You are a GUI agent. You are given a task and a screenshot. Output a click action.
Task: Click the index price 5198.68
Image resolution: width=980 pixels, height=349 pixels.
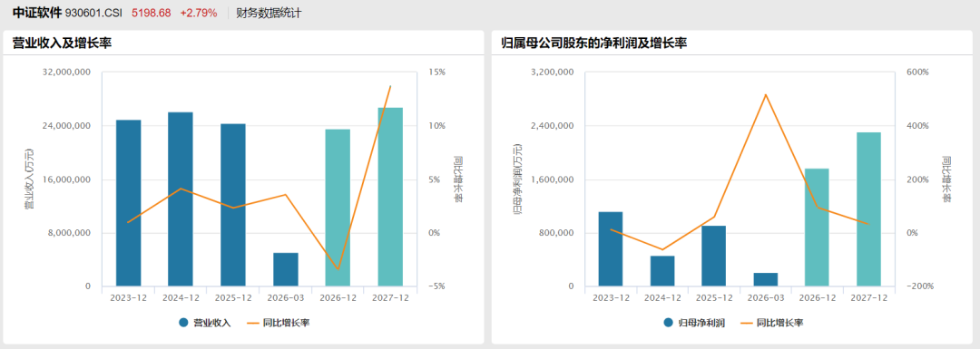[152, 13]
